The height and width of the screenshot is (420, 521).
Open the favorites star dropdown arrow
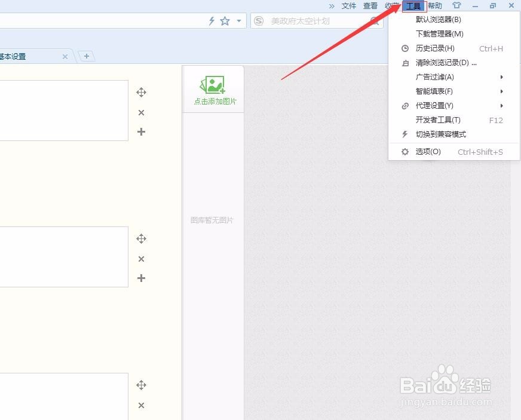[x=237, y=20]
